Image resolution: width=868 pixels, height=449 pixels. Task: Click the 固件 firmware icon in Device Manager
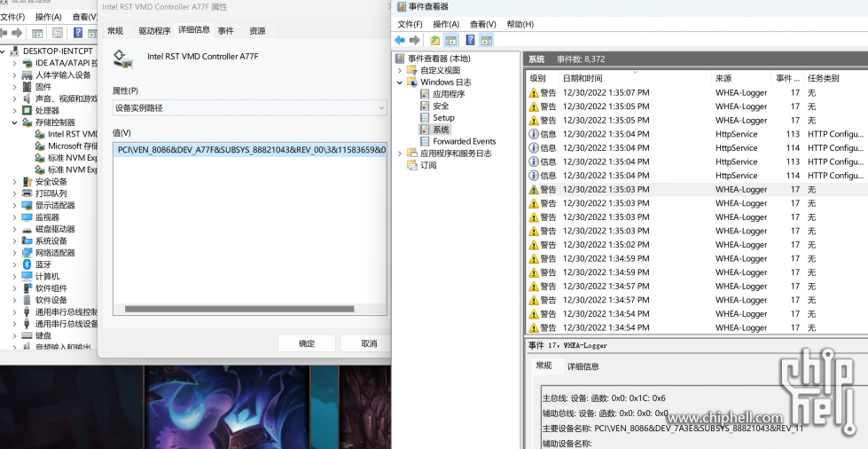[x=27, y=86]
